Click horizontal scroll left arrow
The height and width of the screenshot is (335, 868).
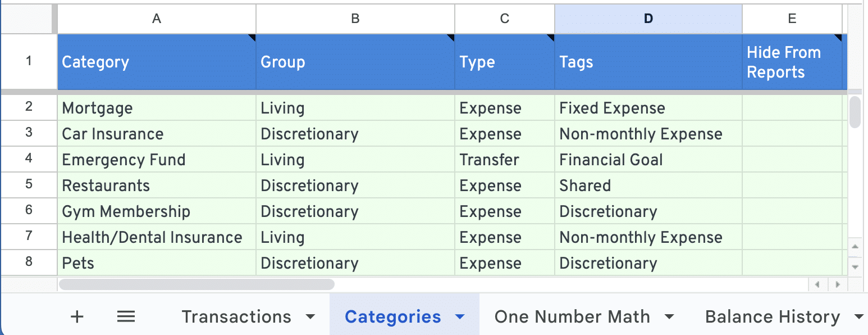[x=817, y=284]
